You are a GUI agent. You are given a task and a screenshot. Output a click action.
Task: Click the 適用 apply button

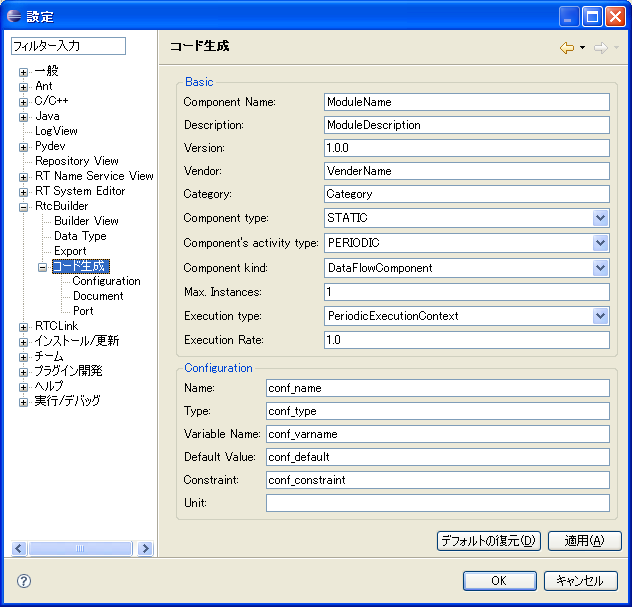(x=584, y=540)
